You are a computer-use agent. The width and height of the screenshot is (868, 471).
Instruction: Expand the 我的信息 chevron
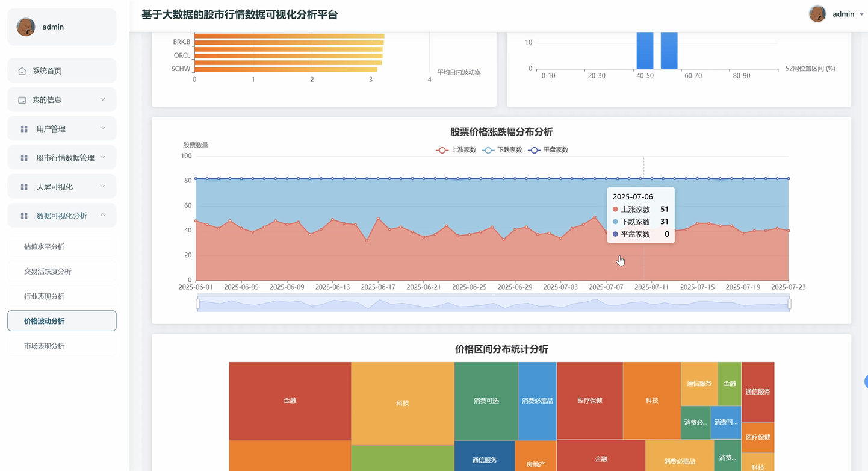(x=102, y=99)
